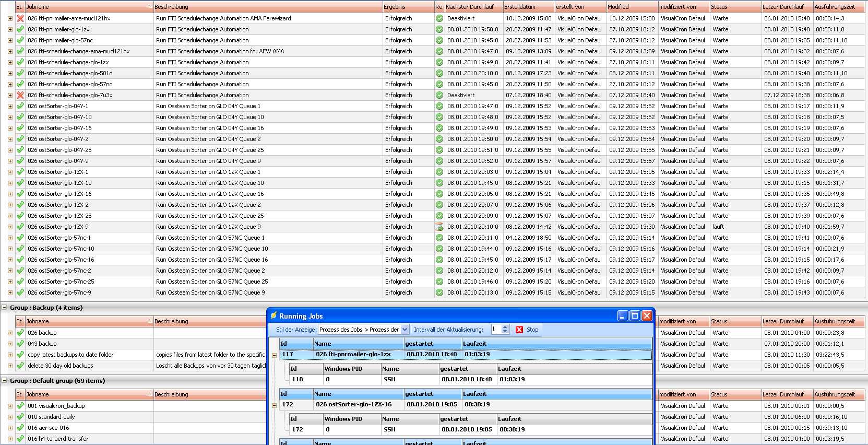Click red X status icon for fti-schedule-change-glo-7u3x
The width and height of the screenshot is (868, 445).
coord(20,95)
